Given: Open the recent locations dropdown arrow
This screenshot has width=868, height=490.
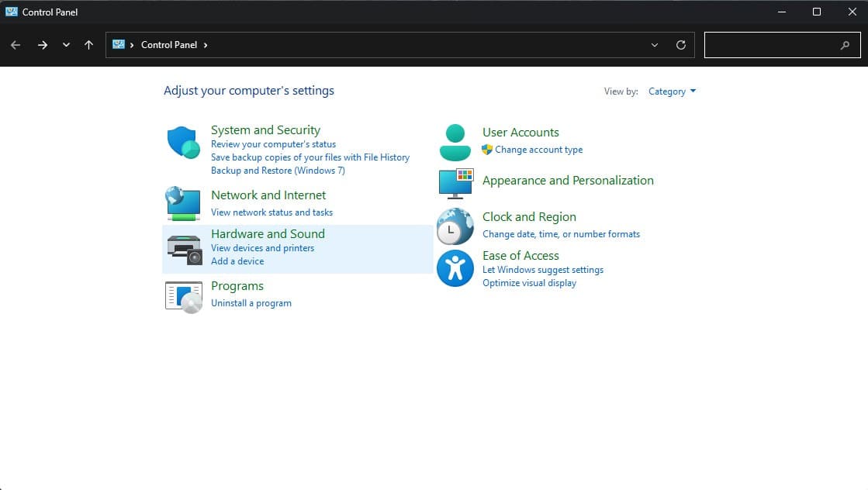Looking at the screenshot, I should tap(67, 45).
